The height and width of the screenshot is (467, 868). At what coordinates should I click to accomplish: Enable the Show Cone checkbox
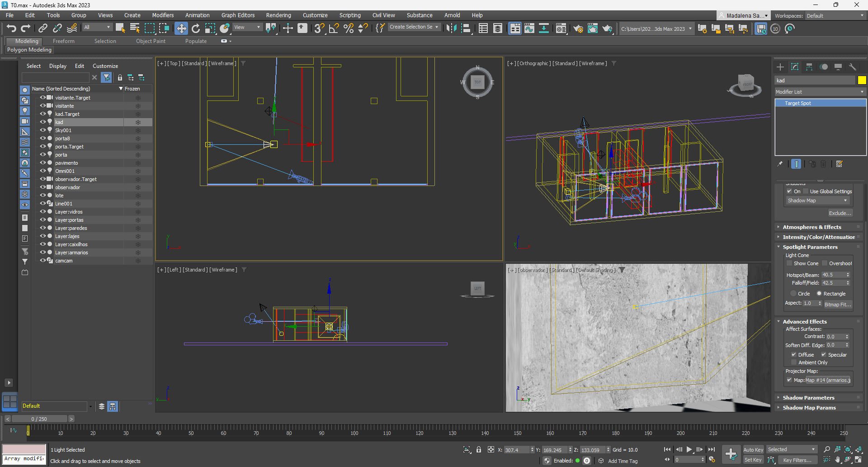789,263
